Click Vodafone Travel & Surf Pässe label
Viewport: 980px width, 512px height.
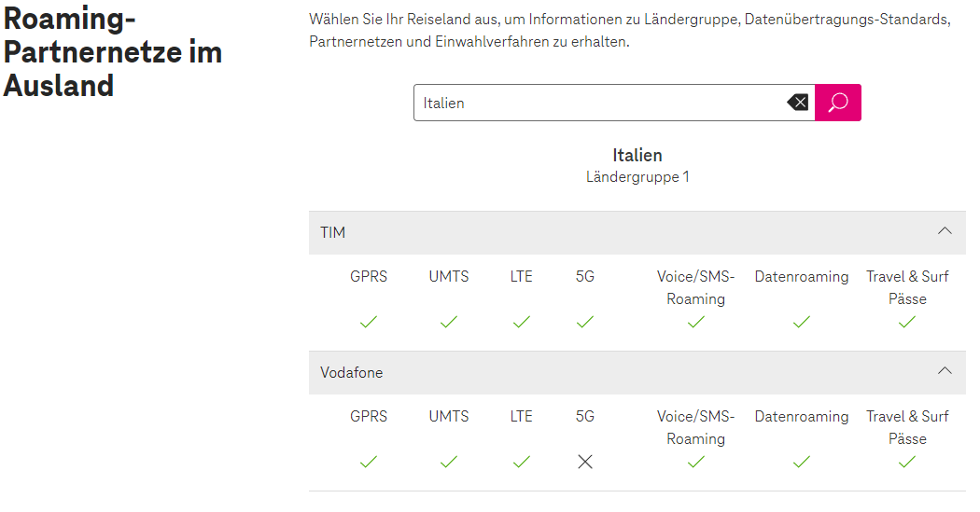tap(907, 427)
